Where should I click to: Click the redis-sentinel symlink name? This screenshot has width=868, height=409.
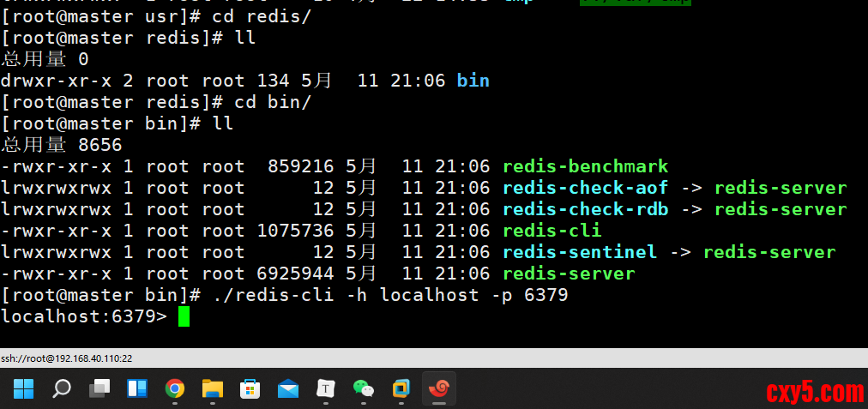(x=579, y=252)
